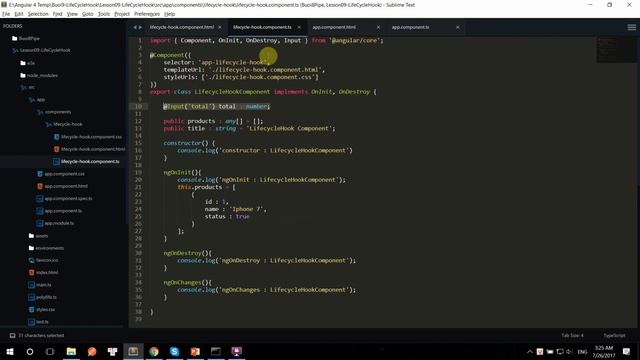The width and height of the screenshot is (640, 360).
Task: Switch to app.component.html tab
Action: [334, 27]
